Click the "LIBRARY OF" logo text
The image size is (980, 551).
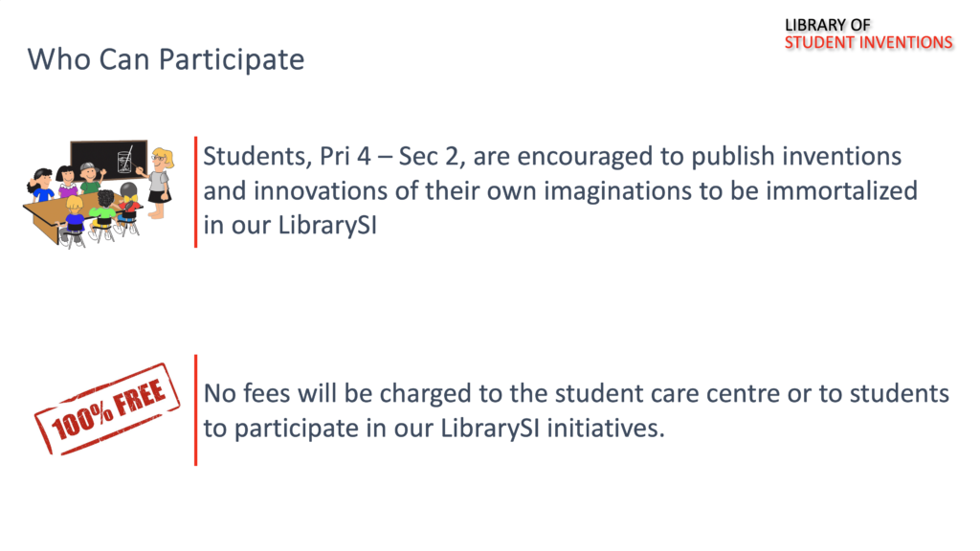(827, 25)
